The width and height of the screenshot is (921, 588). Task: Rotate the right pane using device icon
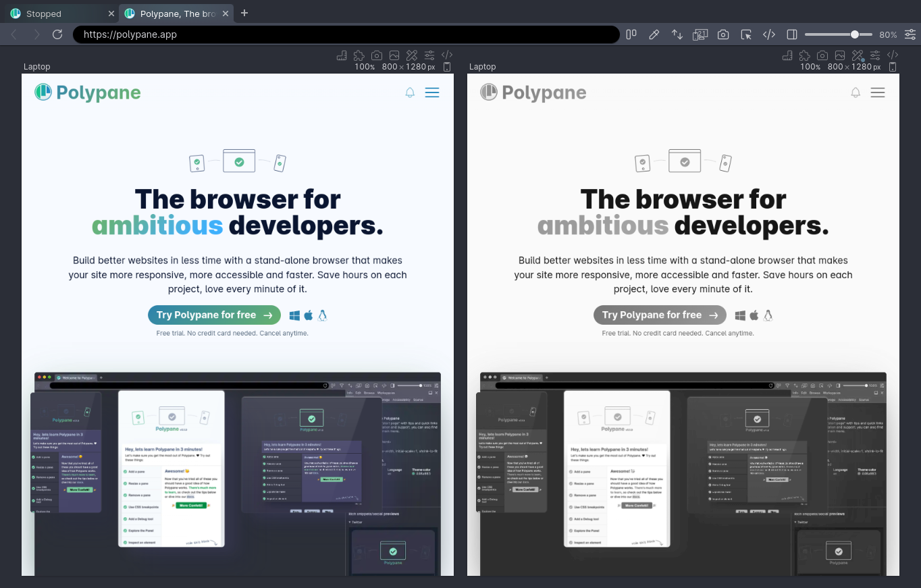(893, 67)
